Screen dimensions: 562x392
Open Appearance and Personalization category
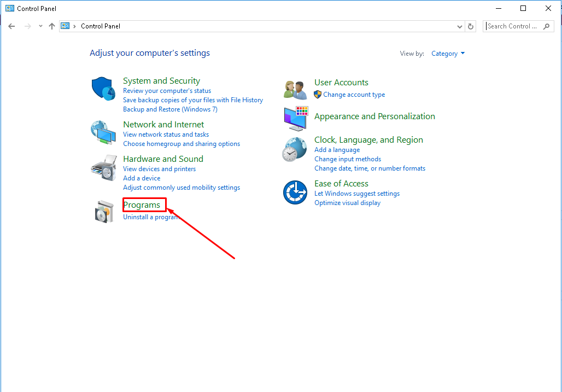click(374, 116)
